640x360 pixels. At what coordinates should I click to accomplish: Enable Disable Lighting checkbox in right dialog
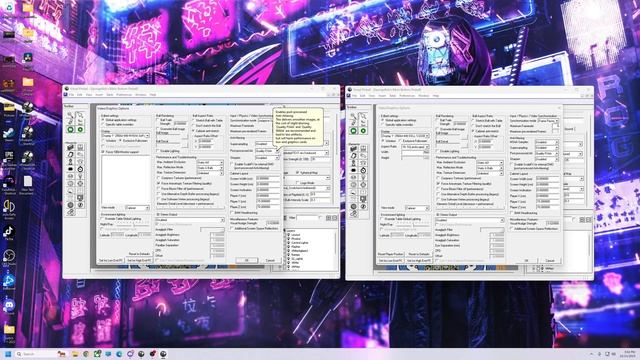[x=447, y=151]
